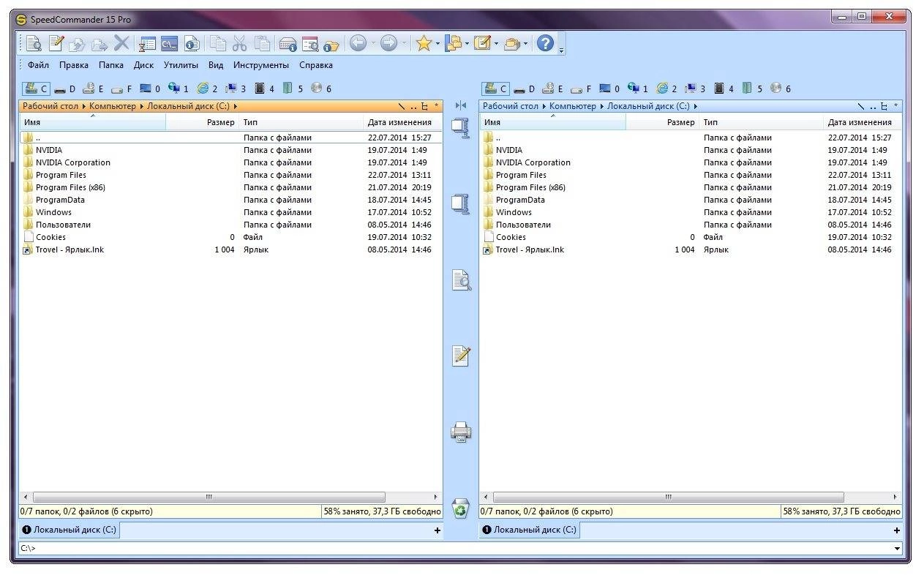Sort right panel by Дата изменения column header

click(x=863, y=122)
